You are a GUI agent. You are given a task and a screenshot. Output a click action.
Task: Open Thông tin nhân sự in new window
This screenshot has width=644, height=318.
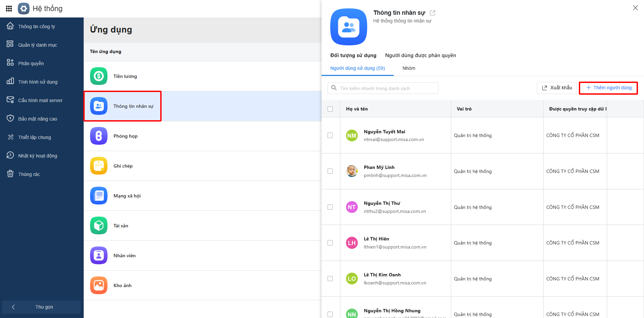pos(433,13)
